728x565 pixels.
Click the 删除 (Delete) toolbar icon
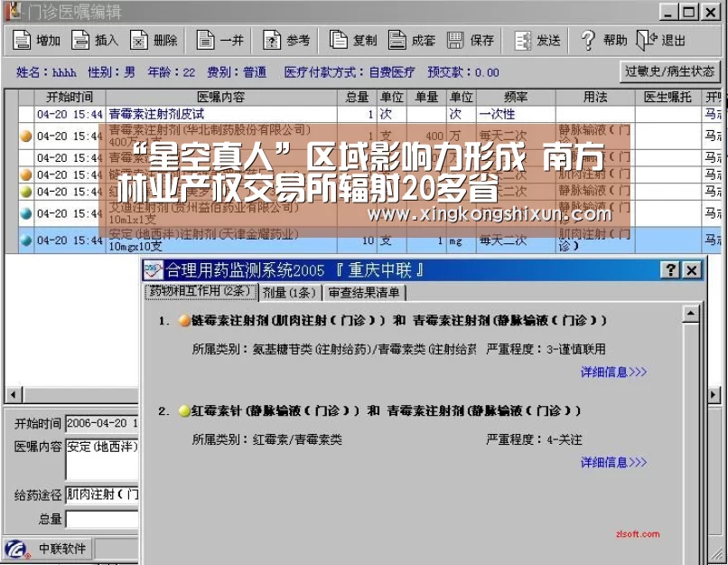pos(138,41)
